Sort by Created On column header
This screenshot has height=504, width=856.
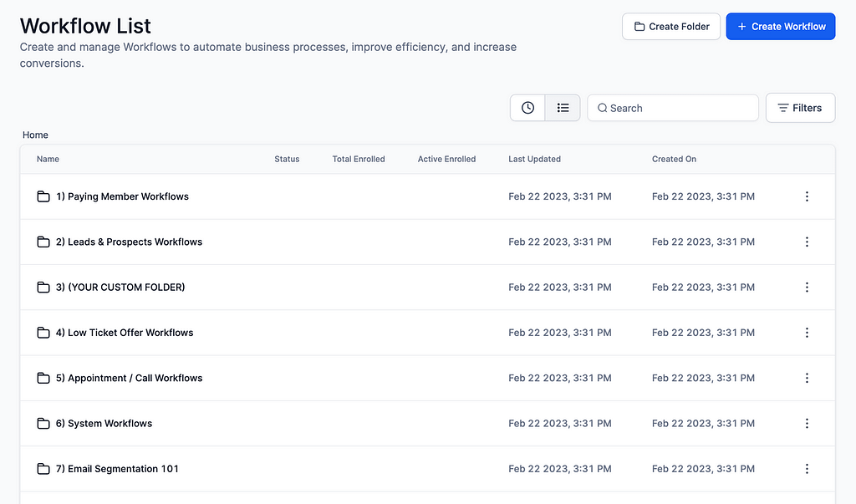click(674, 159)
